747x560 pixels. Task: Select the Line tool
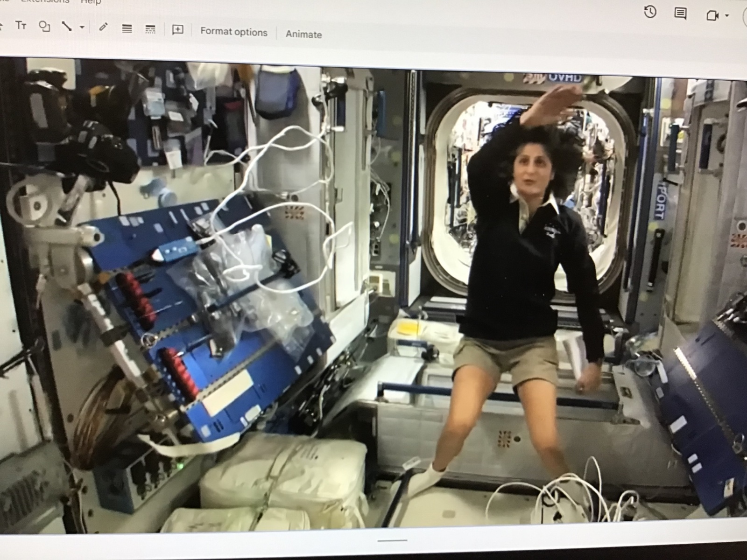pos(67,27)
